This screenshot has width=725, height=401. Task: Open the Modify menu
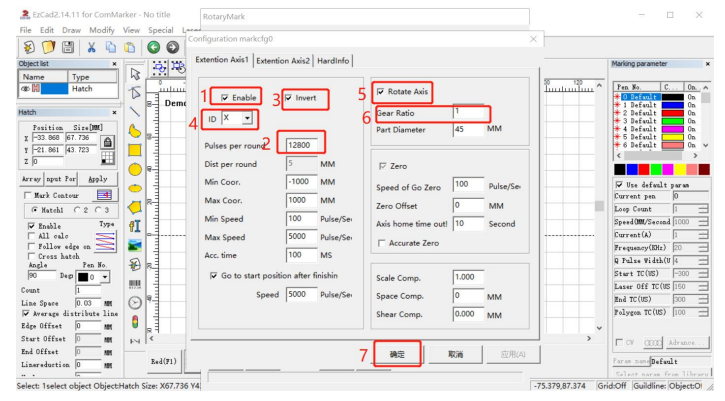point(101,31)
